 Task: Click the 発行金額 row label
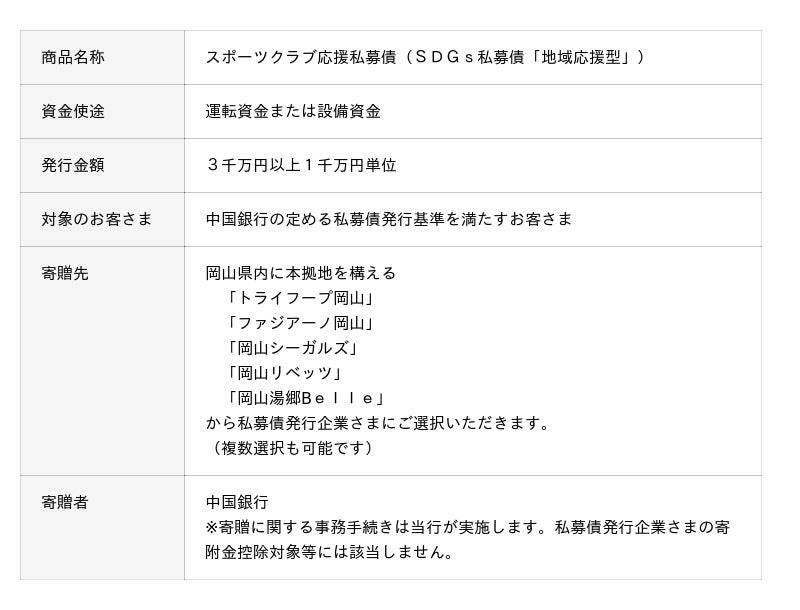pyautogui.click(x=73, y=165)
